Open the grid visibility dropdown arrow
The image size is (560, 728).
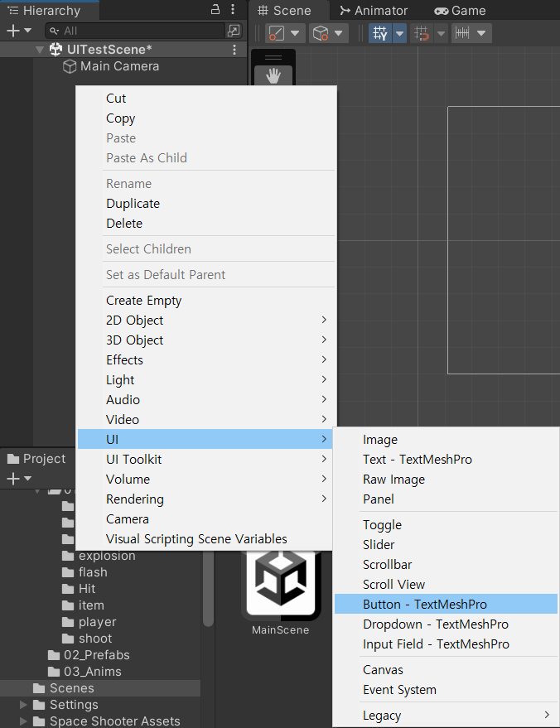coord(399,33)
